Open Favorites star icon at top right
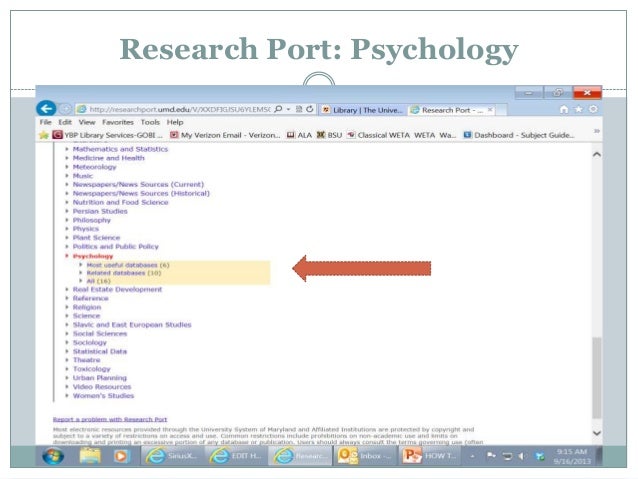This screenshot has width=638, height=479. [x=578, y=109]
